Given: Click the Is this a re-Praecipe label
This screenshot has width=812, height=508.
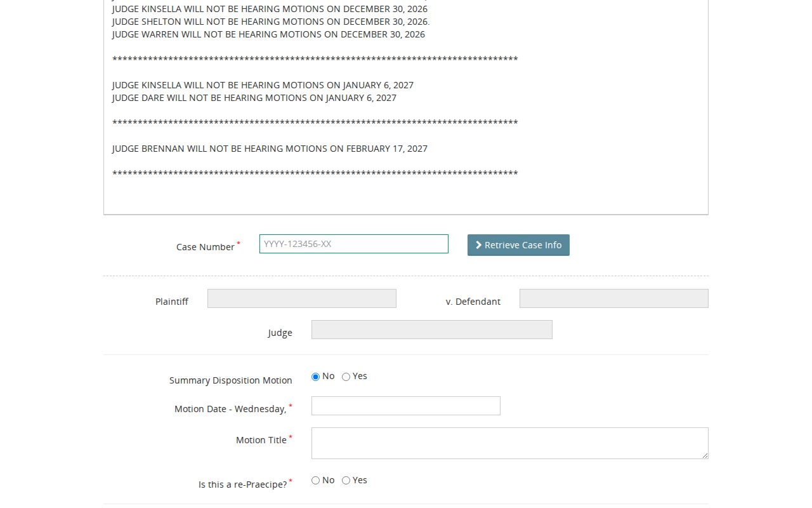Looking at the screenshot, I should pyautogui.click(x=243, y=485).
